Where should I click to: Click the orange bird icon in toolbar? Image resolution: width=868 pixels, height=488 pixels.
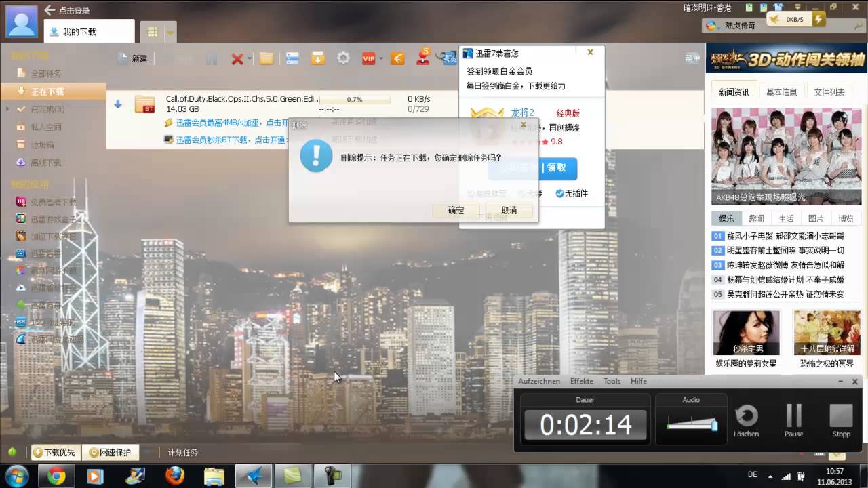tap(397, 59)
